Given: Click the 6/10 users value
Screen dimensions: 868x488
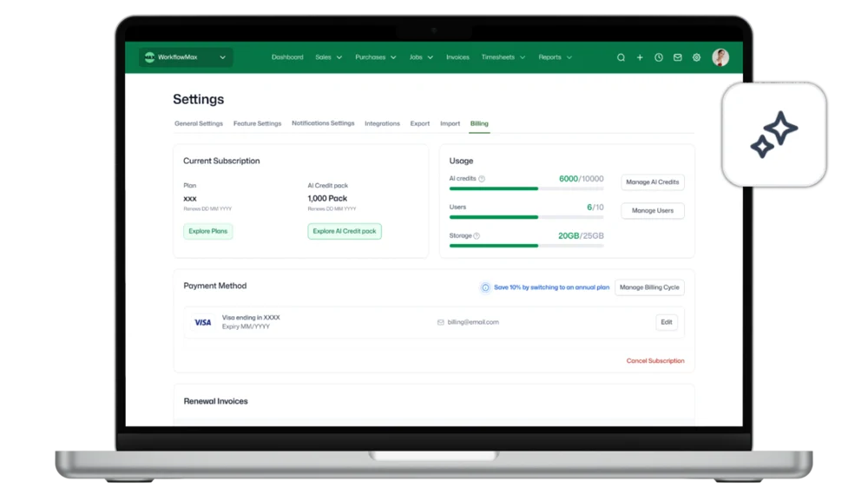Looking at the screenshot, I should [x=595, y=208].
